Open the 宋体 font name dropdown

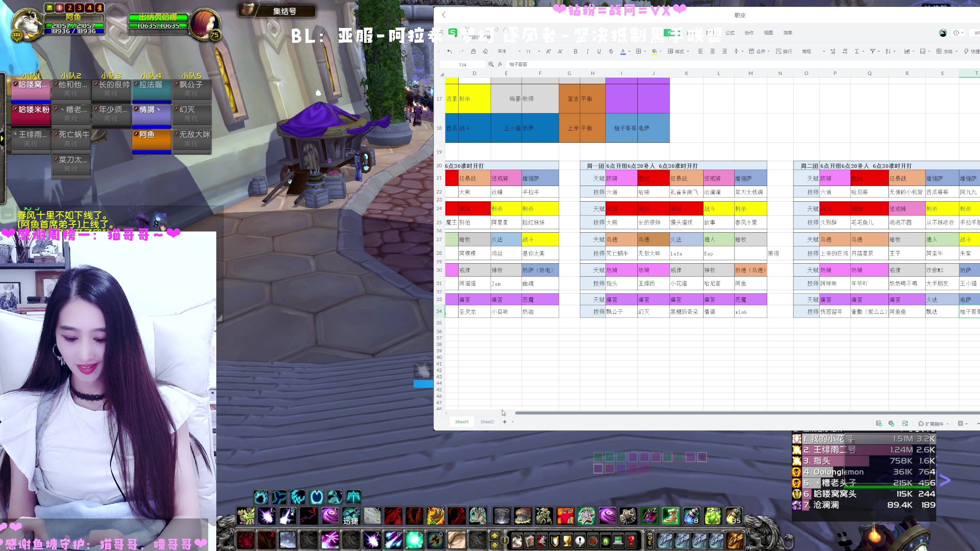(x=509, y=51)
